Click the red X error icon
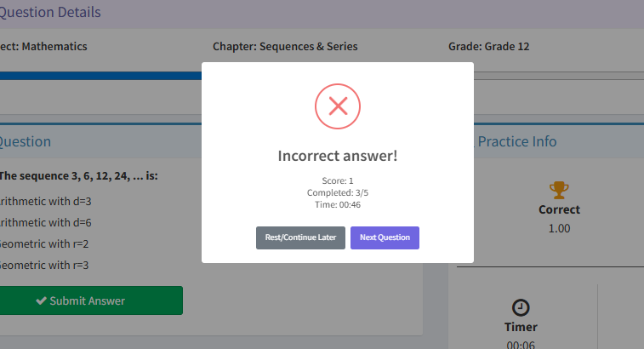The image size is (644, 349). coord(338,106)
